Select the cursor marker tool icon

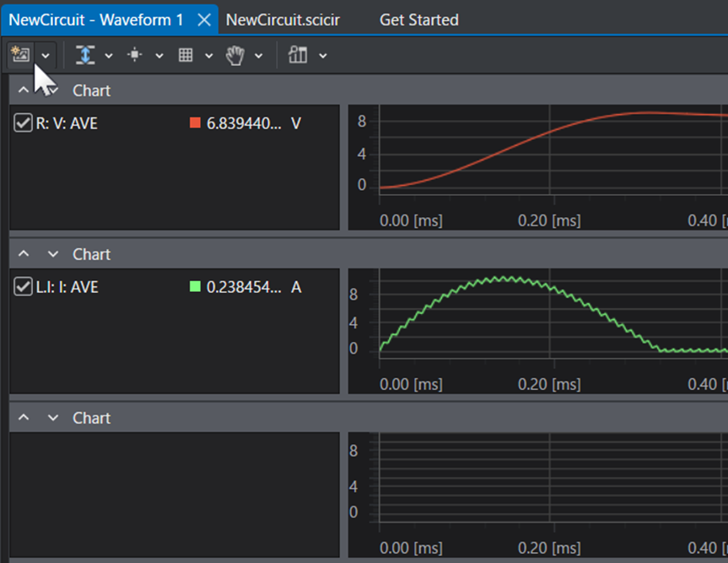(x=135, y=55)
